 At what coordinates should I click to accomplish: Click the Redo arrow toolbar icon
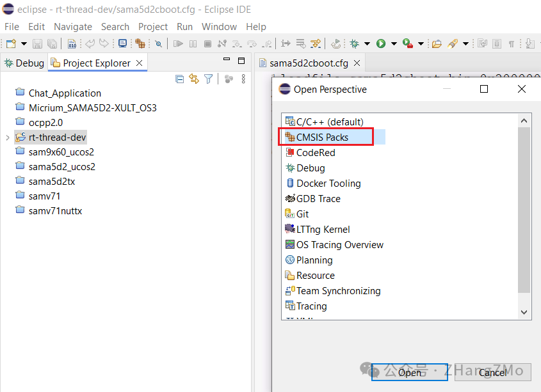[x=104, y=43]
